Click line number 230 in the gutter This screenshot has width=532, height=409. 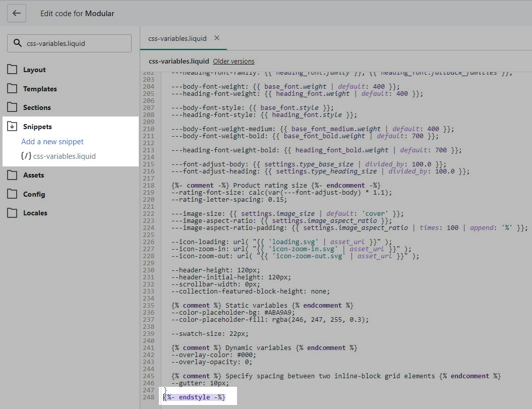coord(149,270)
